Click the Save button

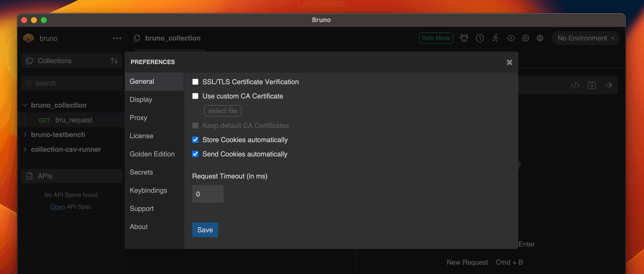[x=205, y=230]
